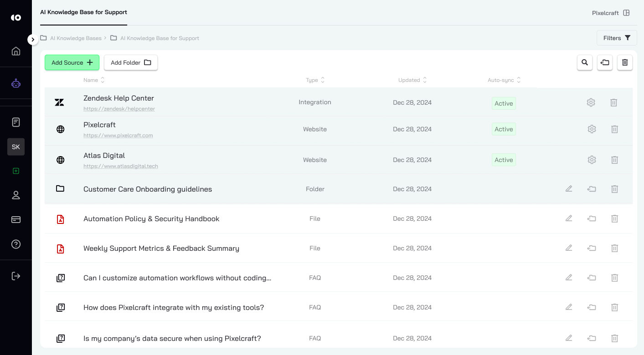Open the user profile sidebar icon
The image size is (644, 355).
point(16,195)
